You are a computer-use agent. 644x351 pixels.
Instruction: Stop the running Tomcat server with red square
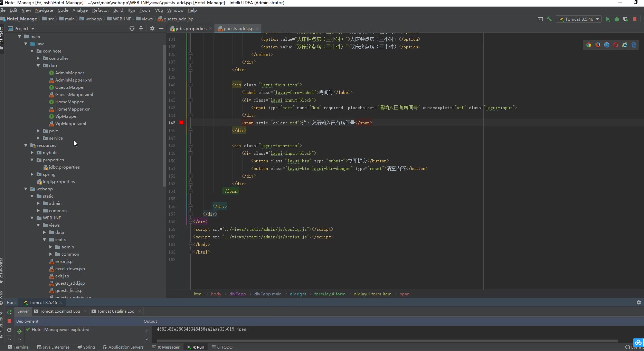635,19
